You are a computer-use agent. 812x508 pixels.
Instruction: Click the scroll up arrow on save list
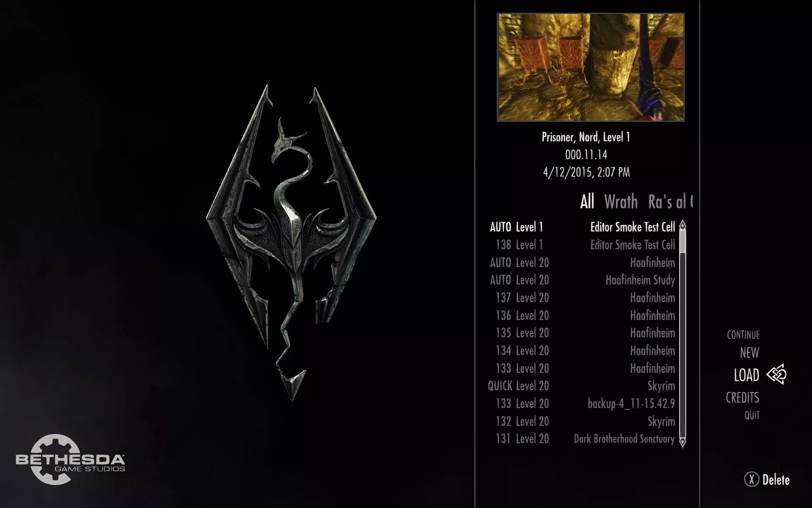(x=682, y=225)
